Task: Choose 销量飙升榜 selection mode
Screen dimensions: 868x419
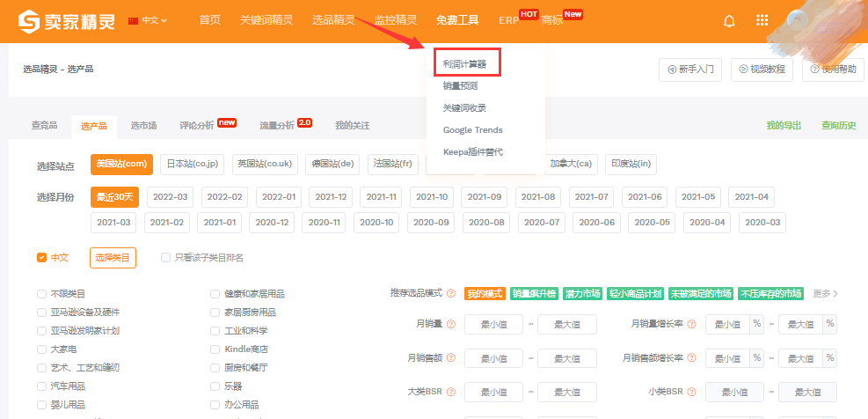Action: point(534,294)
